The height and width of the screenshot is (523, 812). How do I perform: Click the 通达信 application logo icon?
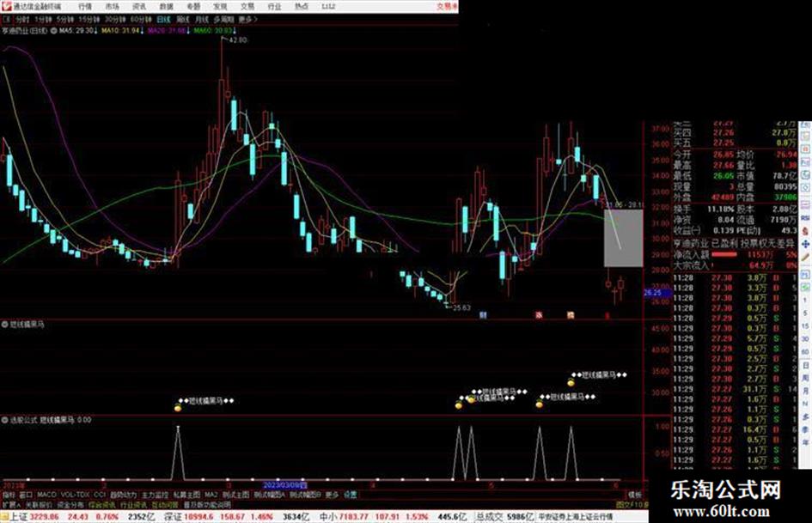tap(6, 6)
